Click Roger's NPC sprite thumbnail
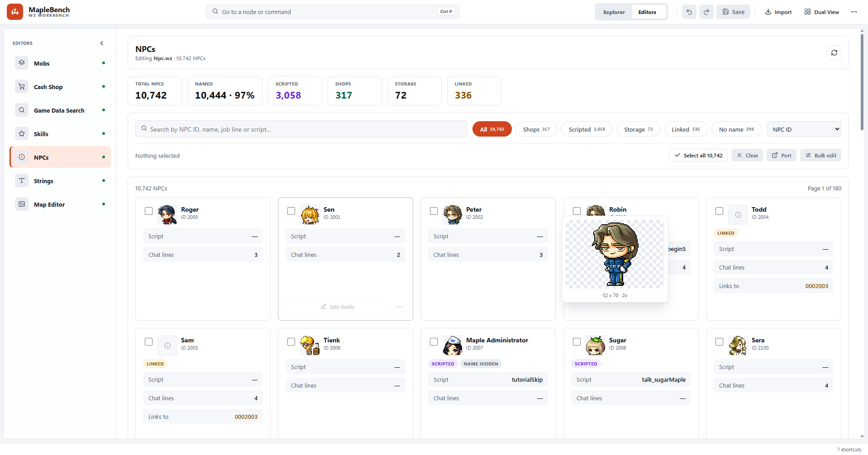 click(x=167, y=215)
